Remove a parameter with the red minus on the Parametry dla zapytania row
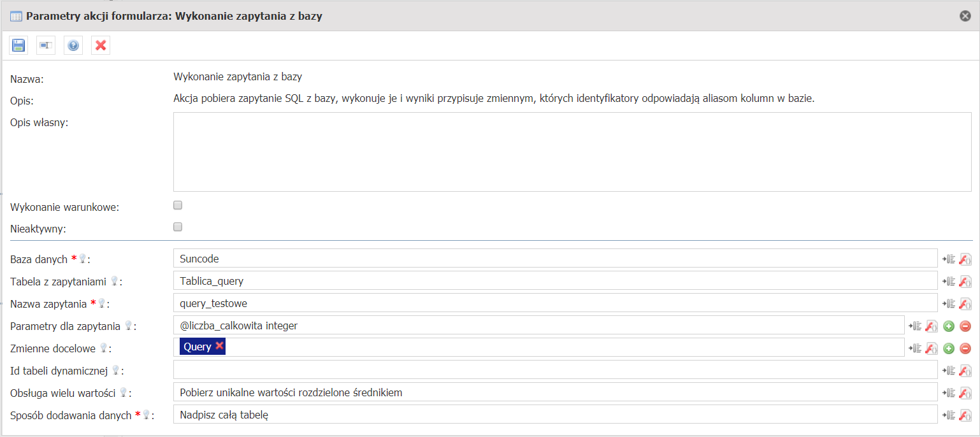This screenshot has height=437, width=980. click(965, 326)
